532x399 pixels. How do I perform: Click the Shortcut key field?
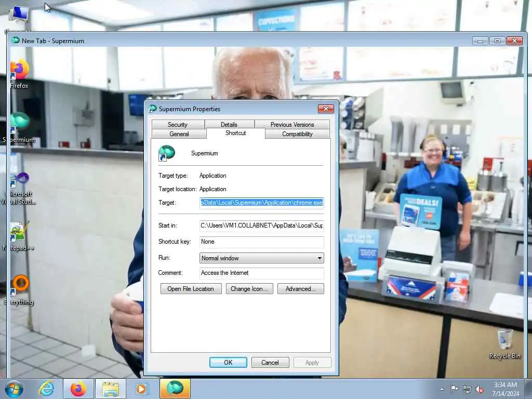(262, 242)
